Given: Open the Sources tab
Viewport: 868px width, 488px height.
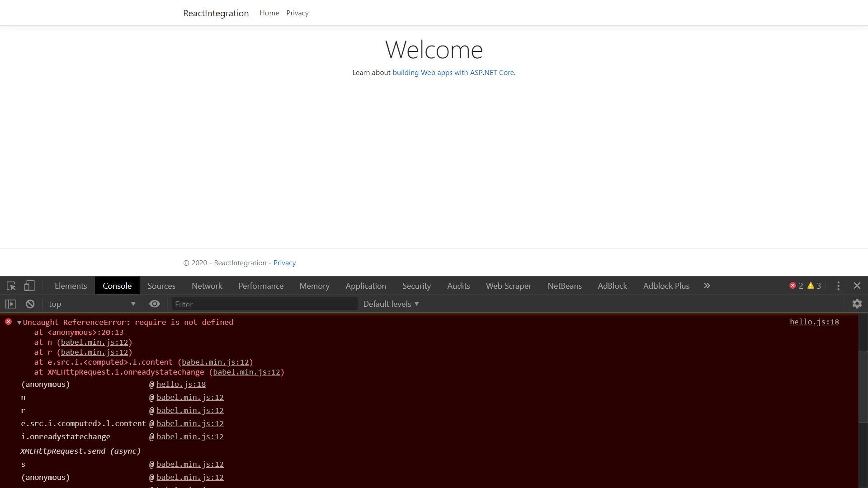Looking at the screenshot, I should (161, 286).
